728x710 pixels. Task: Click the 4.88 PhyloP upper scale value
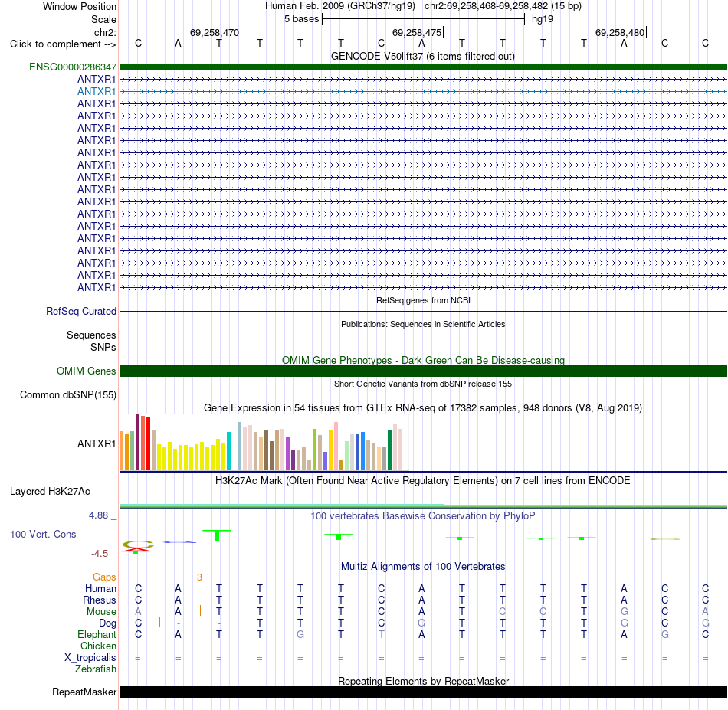[x=98, y=515]
